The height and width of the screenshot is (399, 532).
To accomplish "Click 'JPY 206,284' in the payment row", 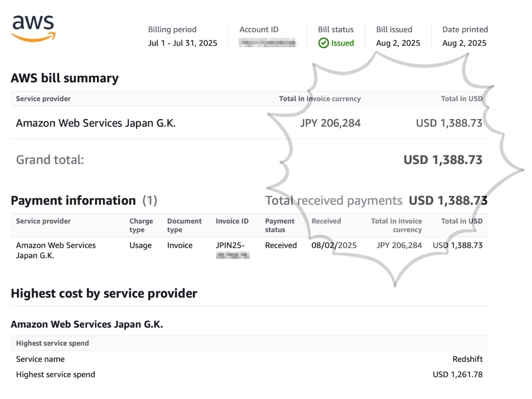I will pyautogui.click(x=399, y=245).
